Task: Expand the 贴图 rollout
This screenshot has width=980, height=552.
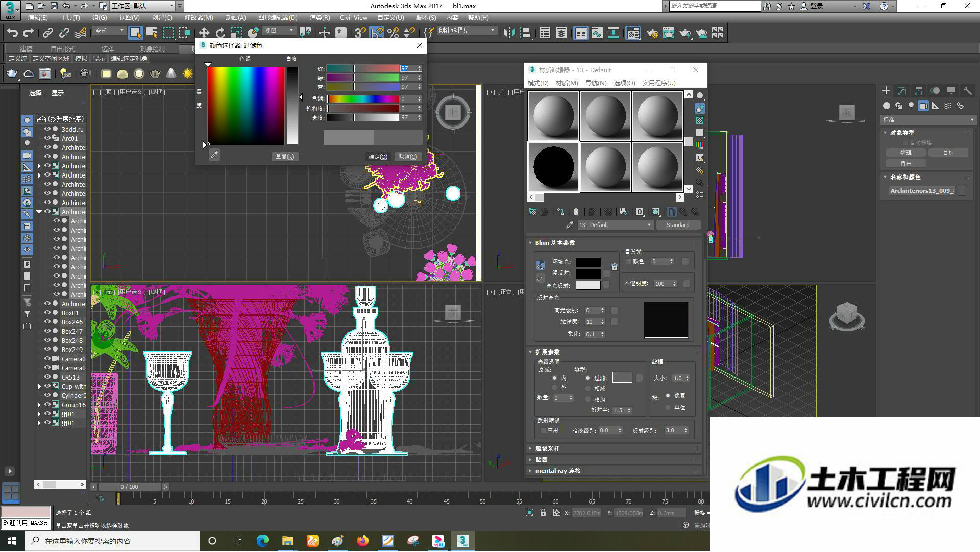Action: coord(615,460)
